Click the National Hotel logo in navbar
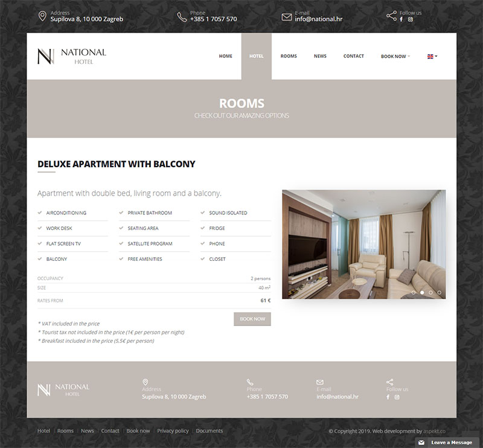The height and width of the screenshot is (448, 483). [x=71, y=56]
